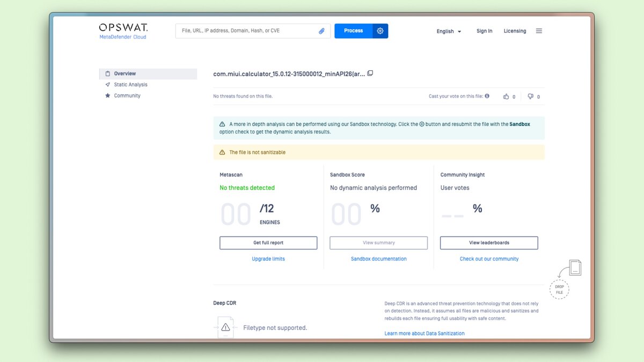Image resolution: width=644 pixels, height=362 pixels.
Task: Click warning icon in not sanitizable banner
Action: pos(222,152)
